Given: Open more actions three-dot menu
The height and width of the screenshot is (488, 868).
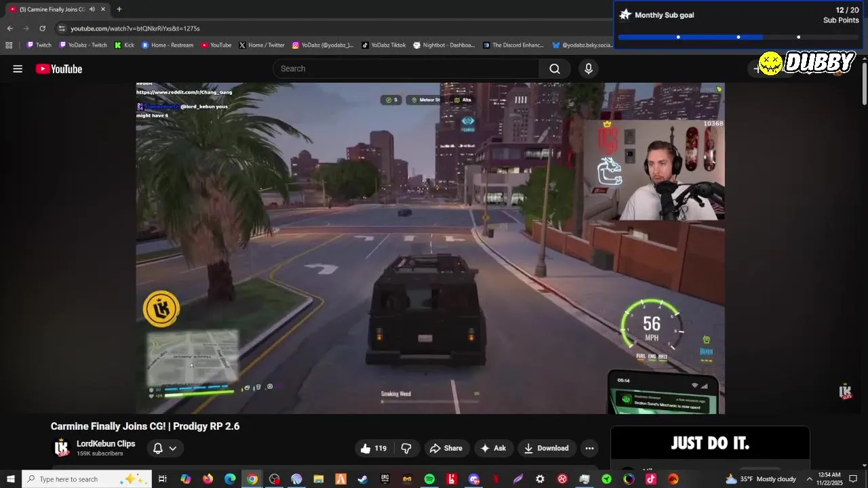Looking at the screenshot, I should pyautogui.click(x=589, y=448).
